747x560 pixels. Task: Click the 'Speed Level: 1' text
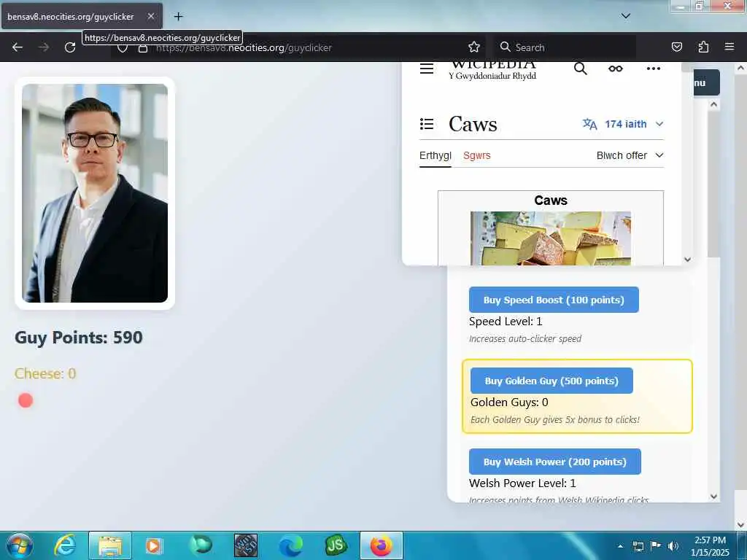tap(506, 322)
